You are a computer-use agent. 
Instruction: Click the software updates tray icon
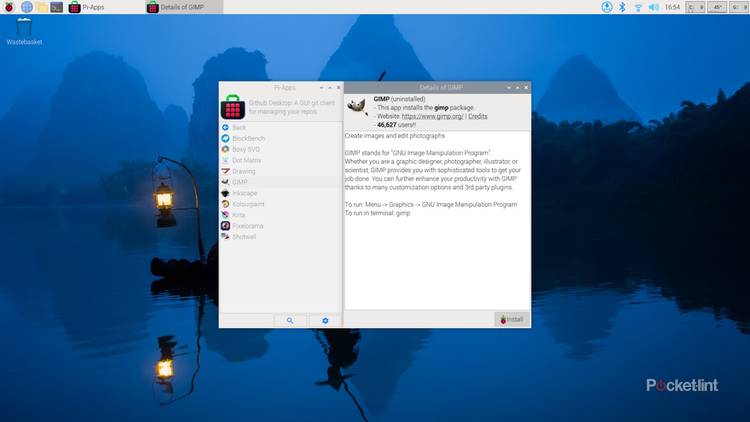click(x=606, y=7)
